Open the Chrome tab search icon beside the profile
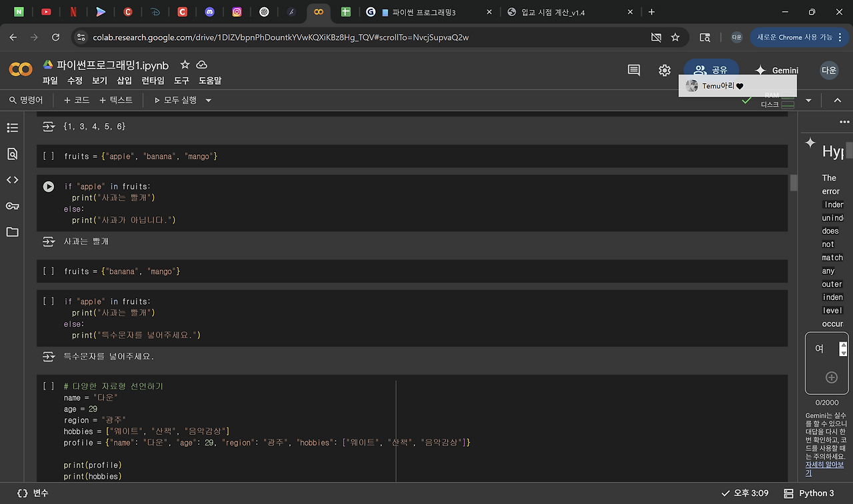This screenshot has width=853, height=504. tap(704, 37)
